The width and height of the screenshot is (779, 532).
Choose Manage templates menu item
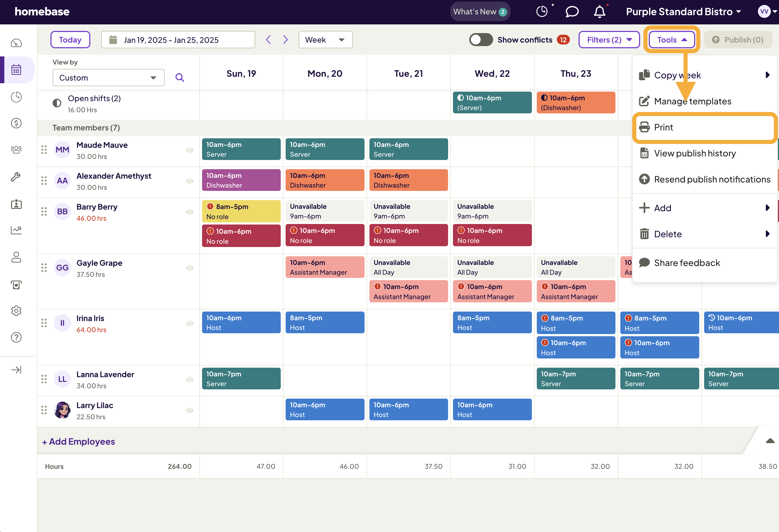pyautogui.click(x=693, y=101)
